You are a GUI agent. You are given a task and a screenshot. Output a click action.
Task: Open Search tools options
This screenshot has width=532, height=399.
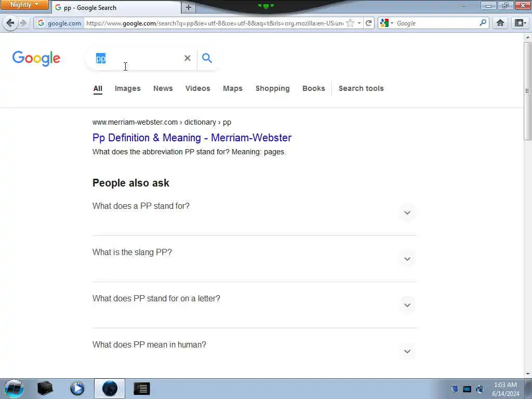[361, 88]
